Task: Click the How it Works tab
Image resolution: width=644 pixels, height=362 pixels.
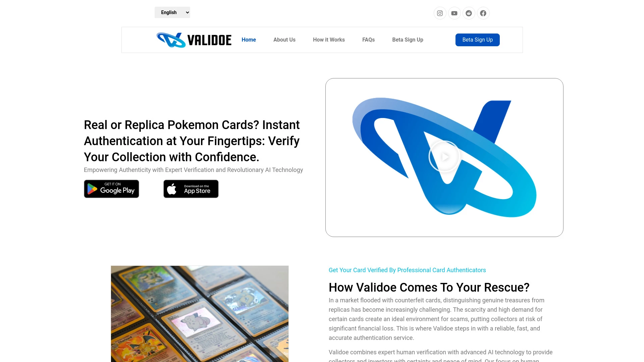Action: pyautogui.click(x=329, y=40)
